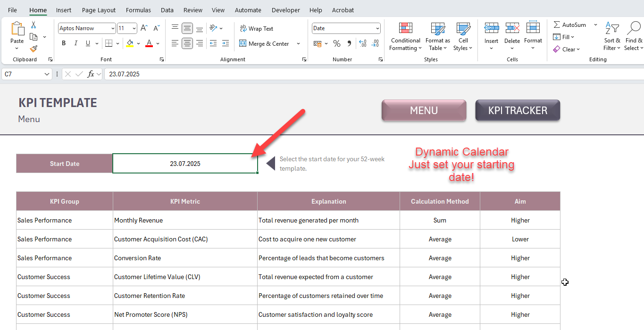Open the Number Format dropdown showing Date

pyautogui.click(x=346, y=28)
